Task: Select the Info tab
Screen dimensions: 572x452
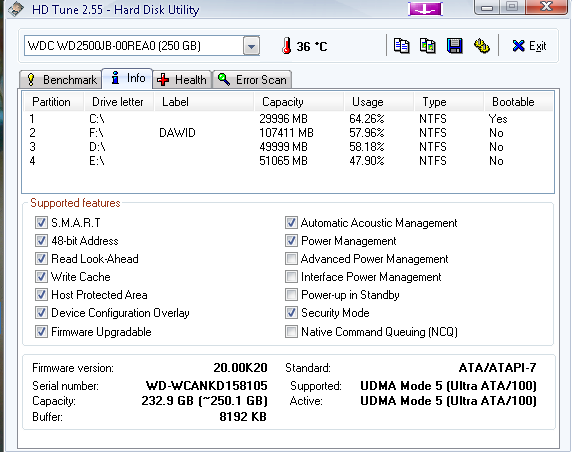Action: (127, 78)
